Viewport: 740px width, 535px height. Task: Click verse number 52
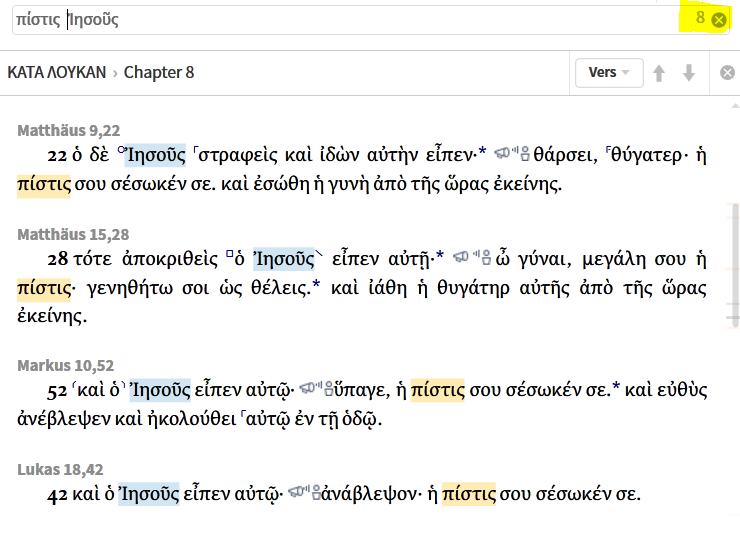pyautogui.click(x=57, y=391)
